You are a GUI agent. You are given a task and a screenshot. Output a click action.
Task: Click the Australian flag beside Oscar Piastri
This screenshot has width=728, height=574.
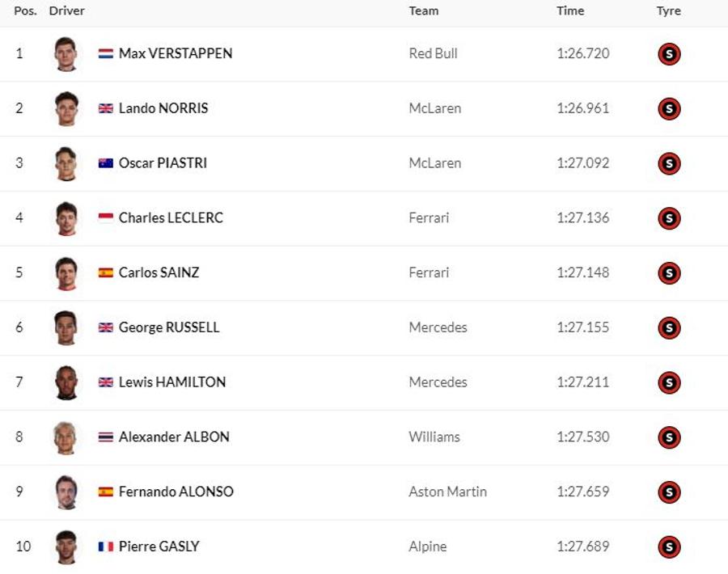click(x=105, y=163)
